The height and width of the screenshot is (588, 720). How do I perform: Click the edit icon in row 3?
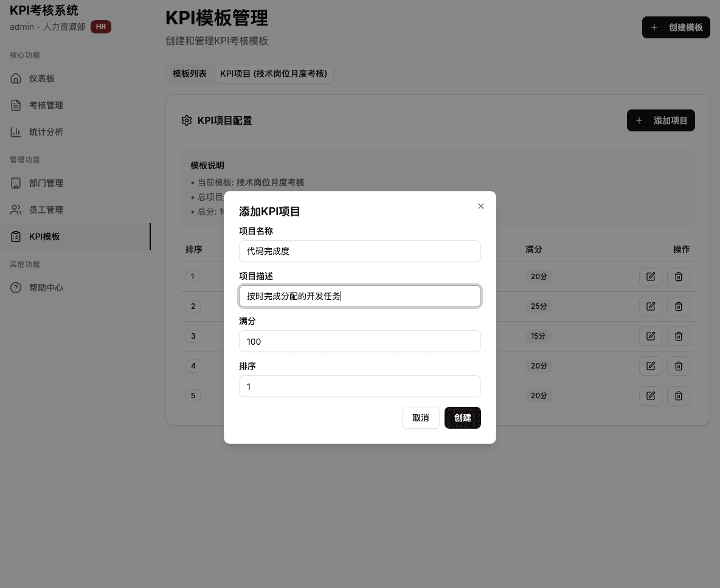(651, 336)
